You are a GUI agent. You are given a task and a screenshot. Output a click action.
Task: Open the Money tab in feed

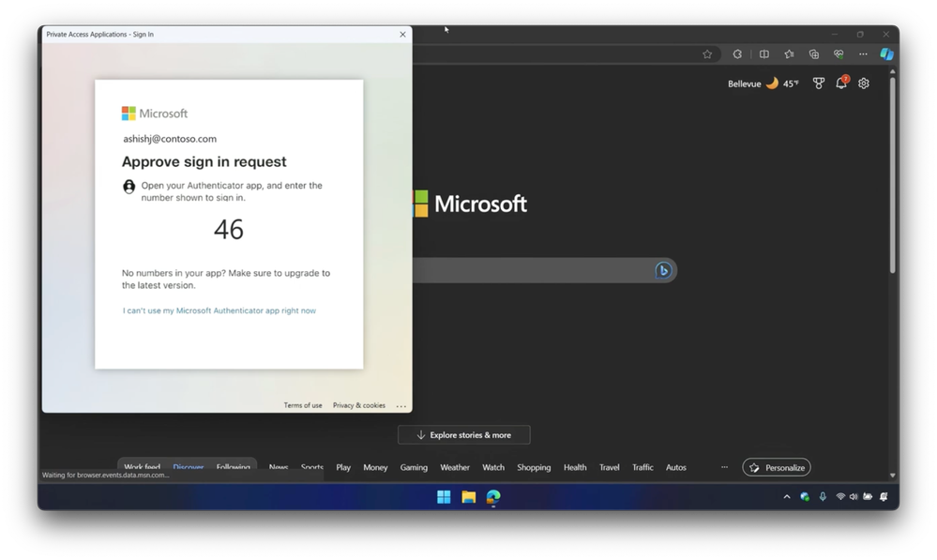375,467
